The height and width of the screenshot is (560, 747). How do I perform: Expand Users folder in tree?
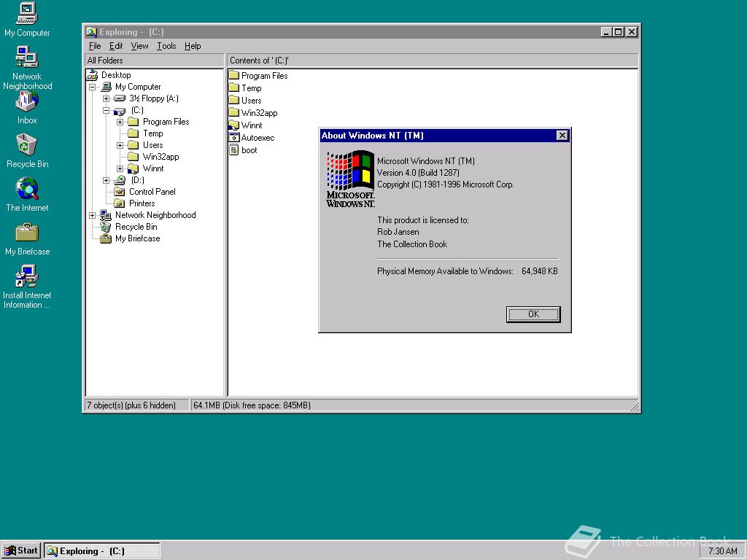[x=120, y=145]
